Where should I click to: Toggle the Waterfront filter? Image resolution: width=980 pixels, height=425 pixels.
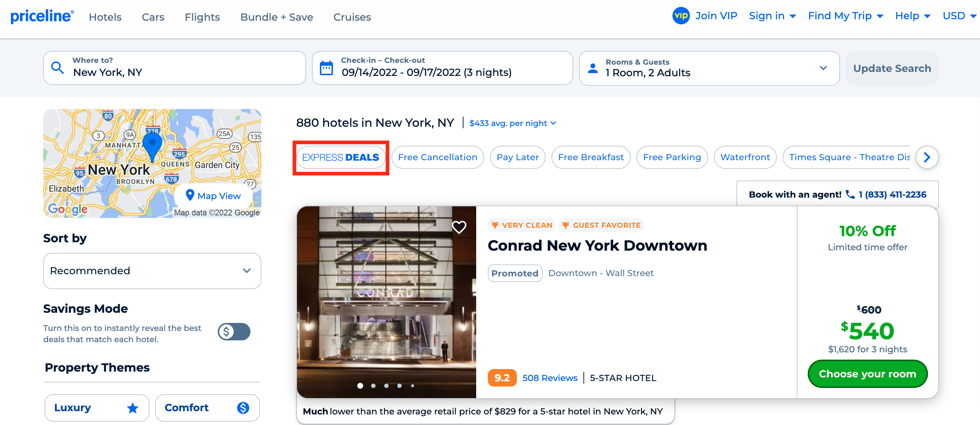(x=745, y=157)
